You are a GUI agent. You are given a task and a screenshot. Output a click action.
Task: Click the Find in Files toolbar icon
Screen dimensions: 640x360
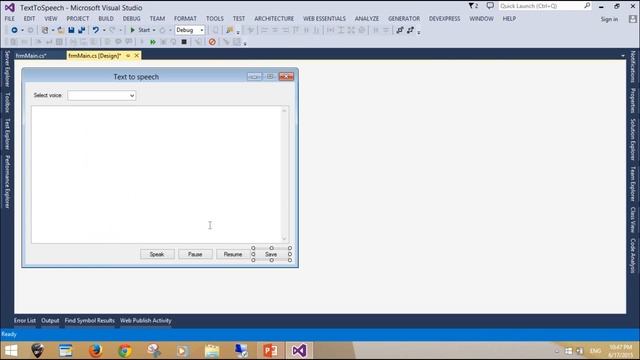pos(229,30)
